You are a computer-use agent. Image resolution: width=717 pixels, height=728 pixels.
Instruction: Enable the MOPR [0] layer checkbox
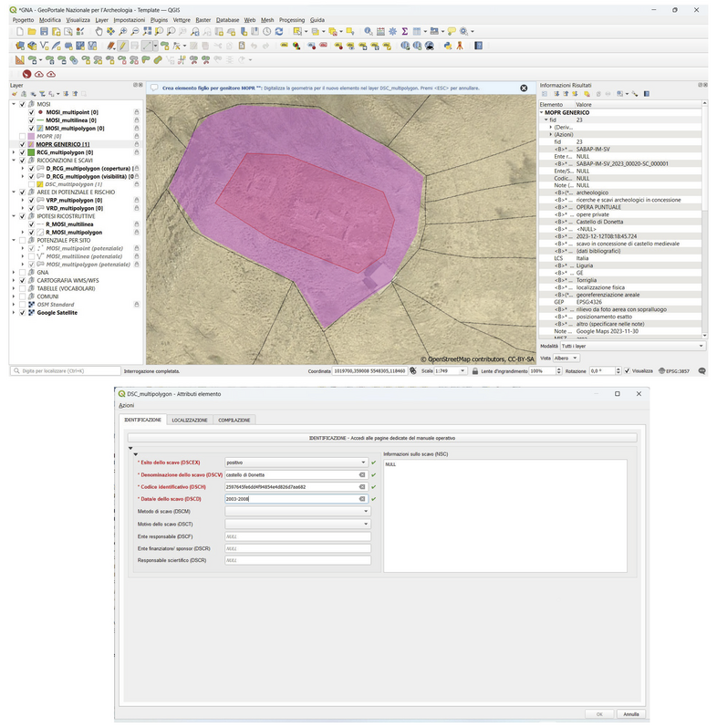coord(22,137)
